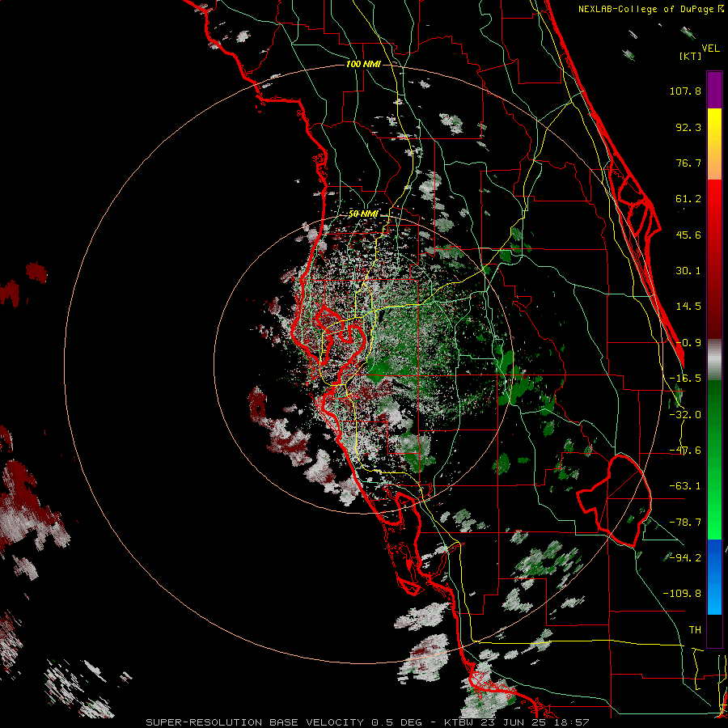This screenshot has width=728, height=728.
Task: Click the blue segment of velocity color bar
Action: (x=714, y=577)
